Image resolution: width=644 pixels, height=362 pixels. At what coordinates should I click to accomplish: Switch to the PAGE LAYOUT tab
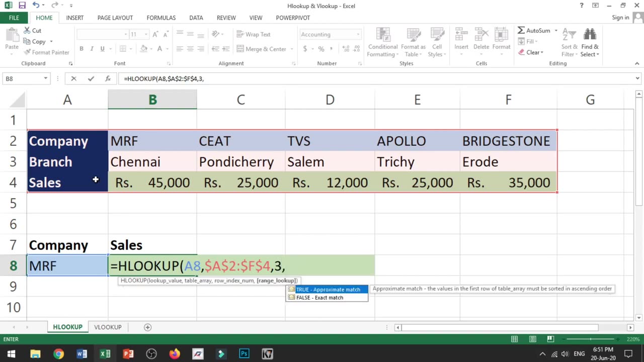(x=115, y=18)
